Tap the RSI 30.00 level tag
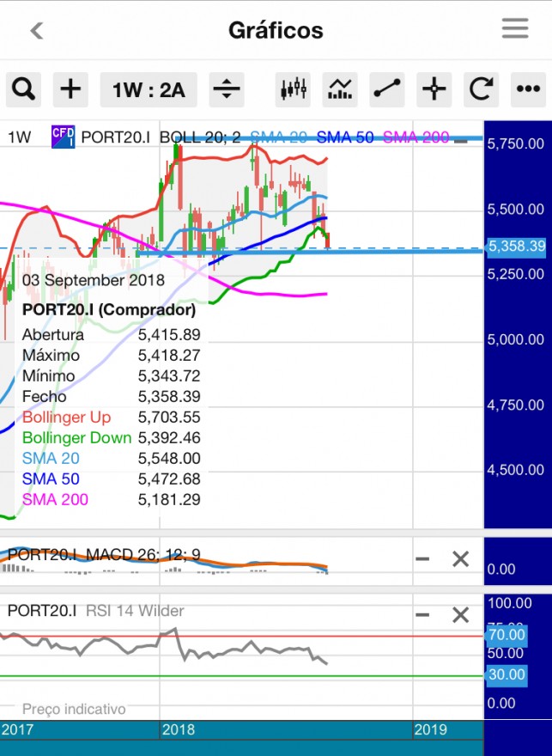The image size is (552, 756). pyautogui.click(x=507, y=674)
